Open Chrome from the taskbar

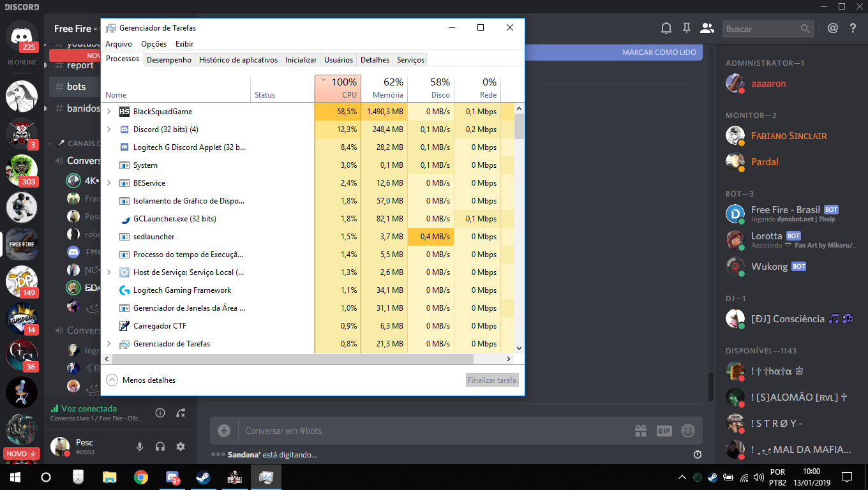(x=140, y=477)
